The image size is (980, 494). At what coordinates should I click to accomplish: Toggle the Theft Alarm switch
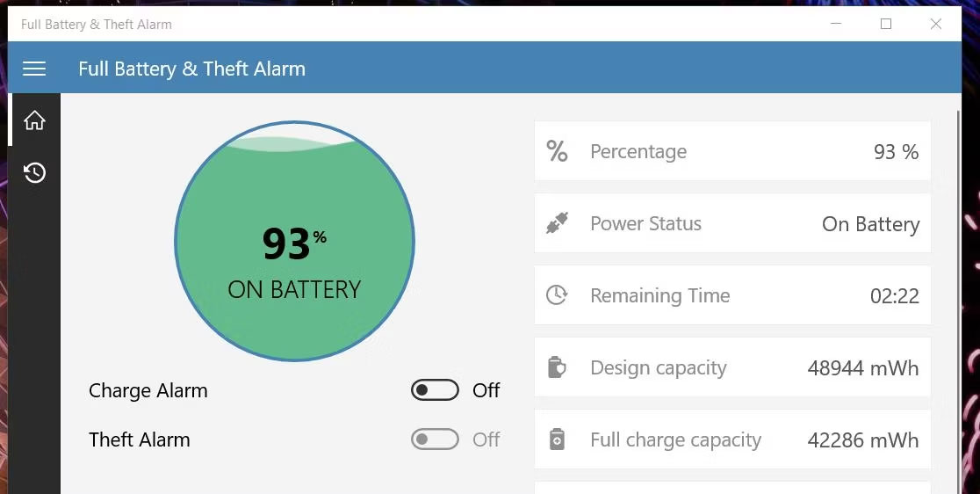pos(435,440)
